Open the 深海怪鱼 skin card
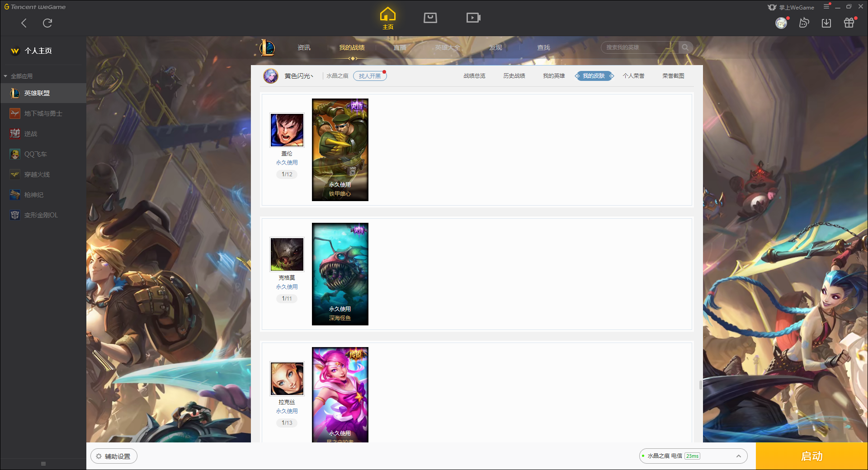 (x=340, y=274)
